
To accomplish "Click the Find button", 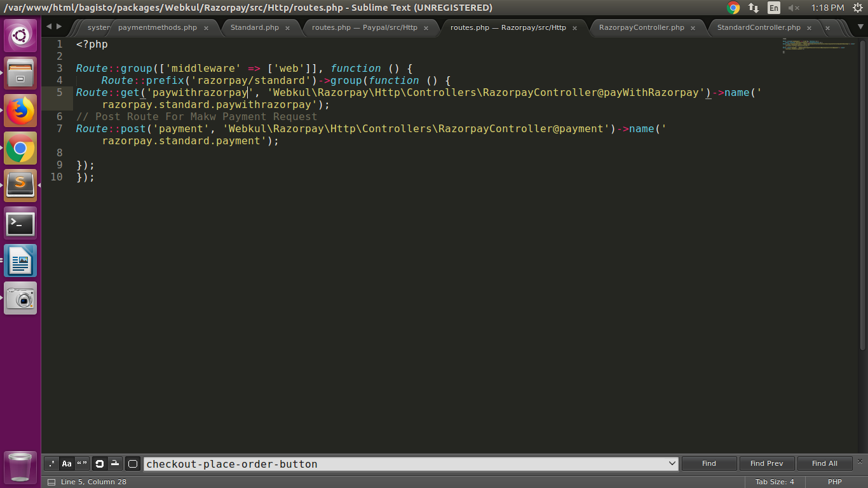I will [709, 464].
